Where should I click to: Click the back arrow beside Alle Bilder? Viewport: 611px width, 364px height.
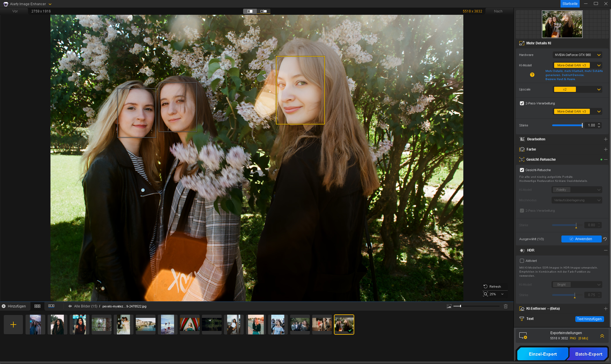click(70, 306)
